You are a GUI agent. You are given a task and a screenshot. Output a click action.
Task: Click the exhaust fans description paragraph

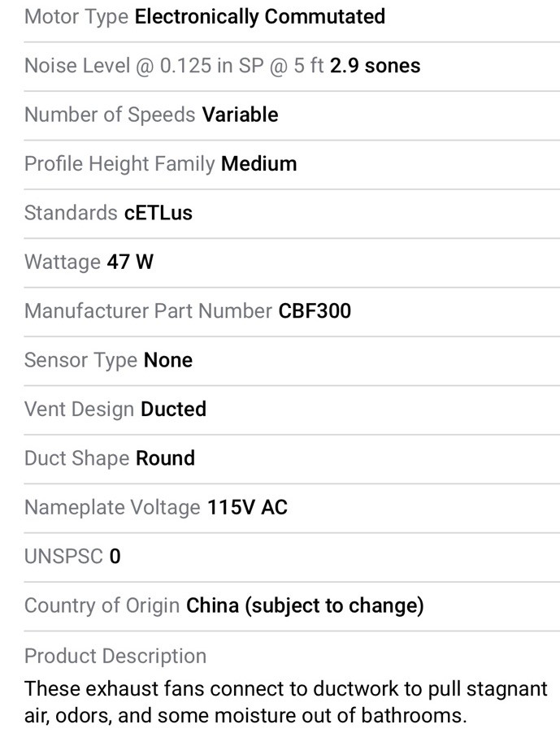pos(285,702)
